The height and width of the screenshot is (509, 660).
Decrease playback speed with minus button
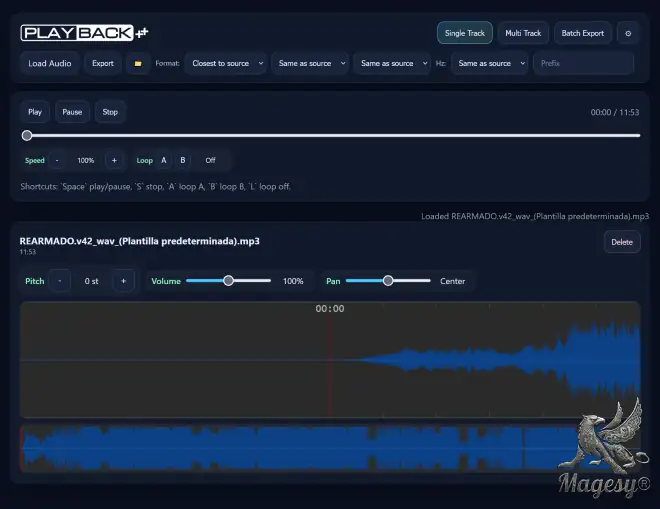coord(57,160)
